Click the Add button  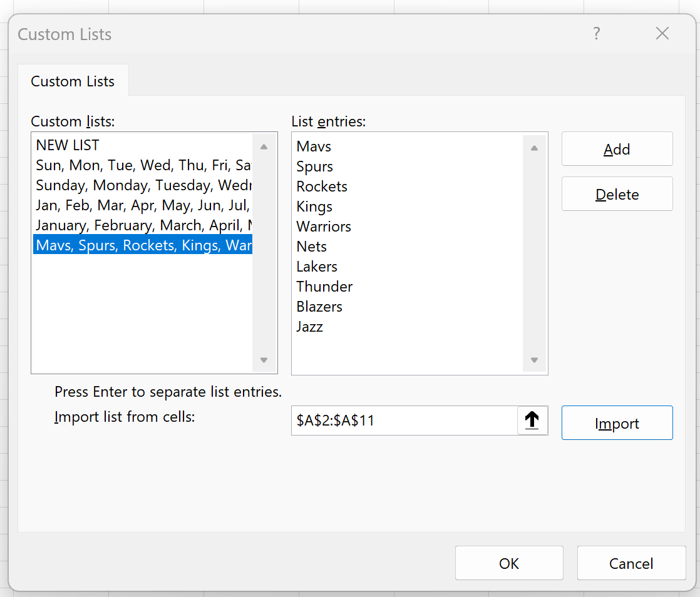(617, 149)
